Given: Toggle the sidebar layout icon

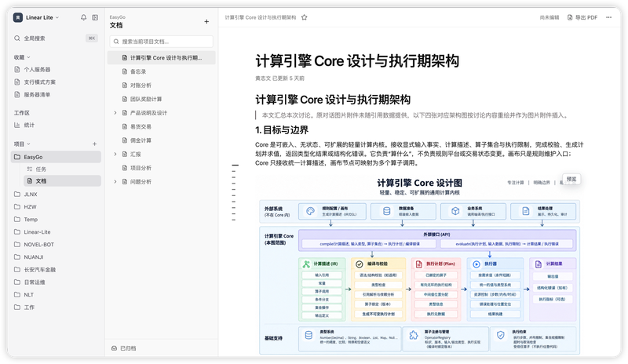Looking at the screenshot, I should (95, 17).
